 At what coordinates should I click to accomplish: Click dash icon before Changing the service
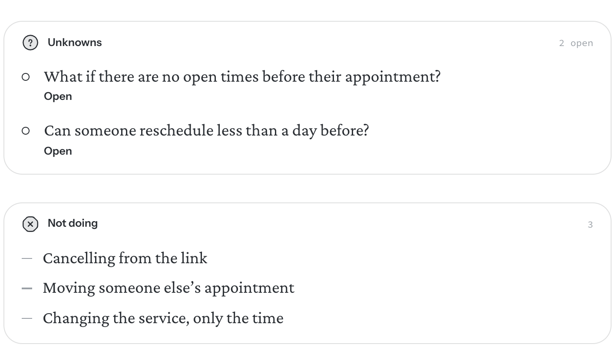pos(27,318)
